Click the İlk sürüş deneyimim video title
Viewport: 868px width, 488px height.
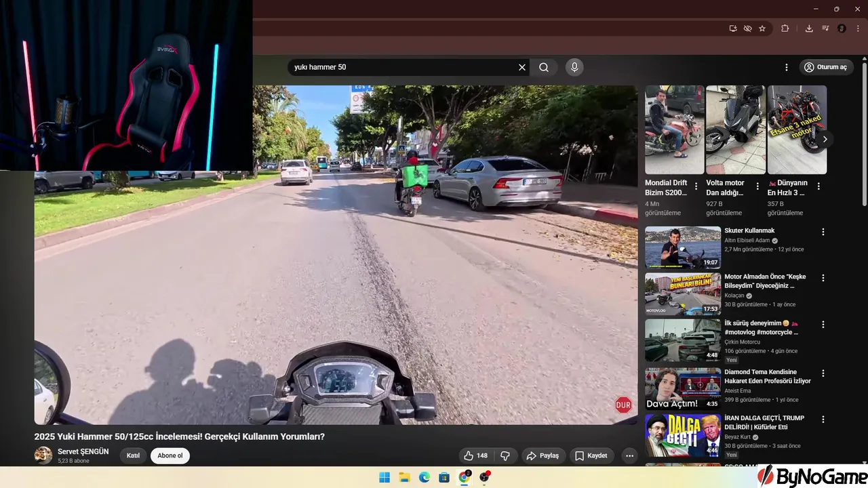pos(762,327)
